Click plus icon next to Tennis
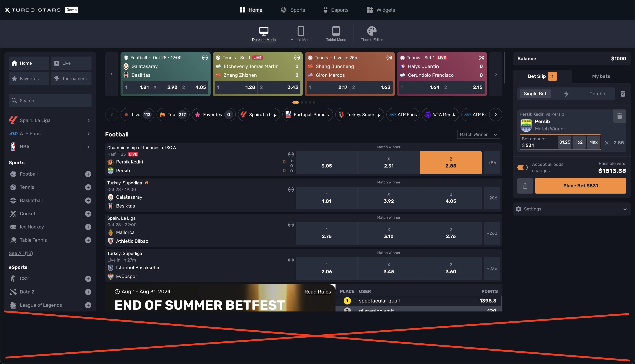The image size is (635, 364). tap(88, 187)
